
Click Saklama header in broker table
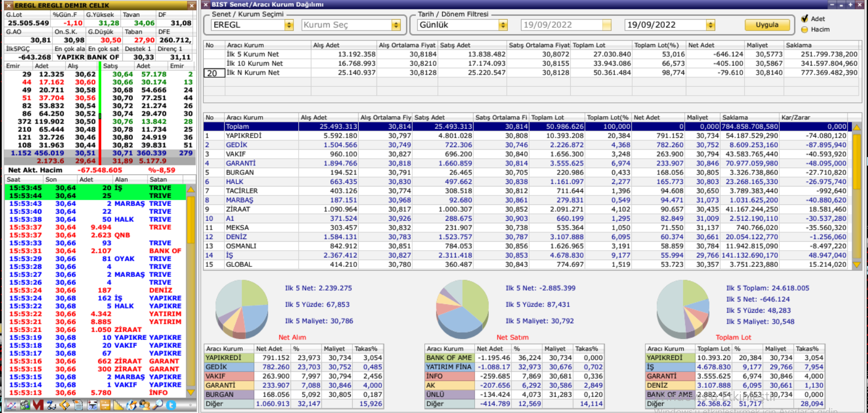(x=749, y=117)
